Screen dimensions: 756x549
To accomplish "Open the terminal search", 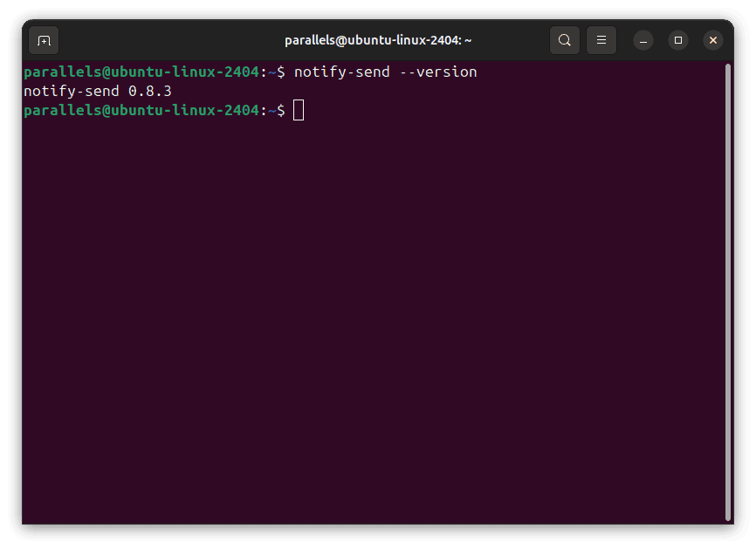I will pyautogui.click(x=564, y=39).
